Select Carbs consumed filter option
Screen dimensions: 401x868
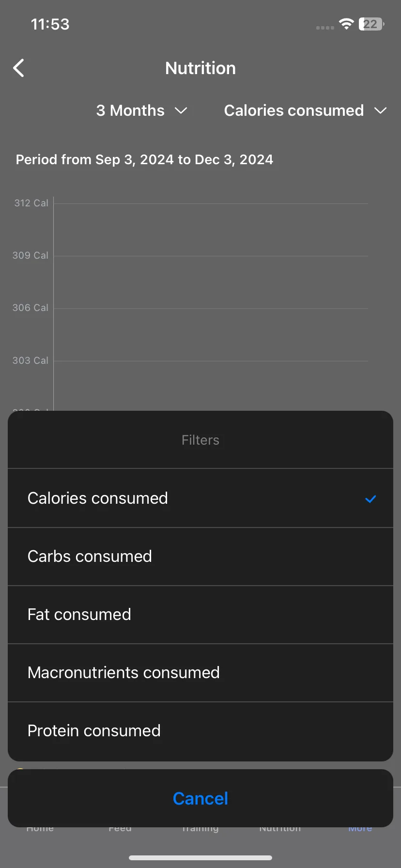(x=200, y=557)
